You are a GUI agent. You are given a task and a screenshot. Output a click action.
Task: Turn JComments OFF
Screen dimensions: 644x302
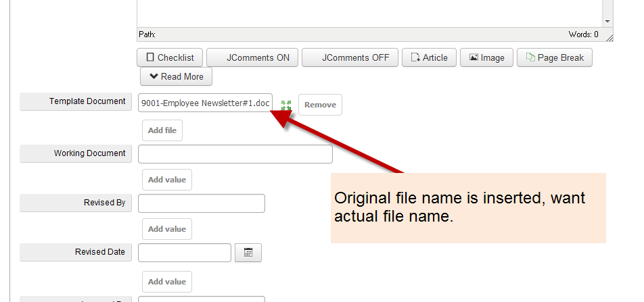click(x=349, y=57)
